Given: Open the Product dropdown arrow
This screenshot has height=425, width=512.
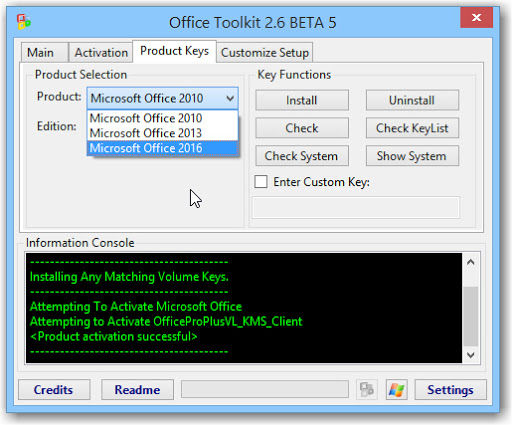Looking at the screenshot, I should [x=230, y=98].
